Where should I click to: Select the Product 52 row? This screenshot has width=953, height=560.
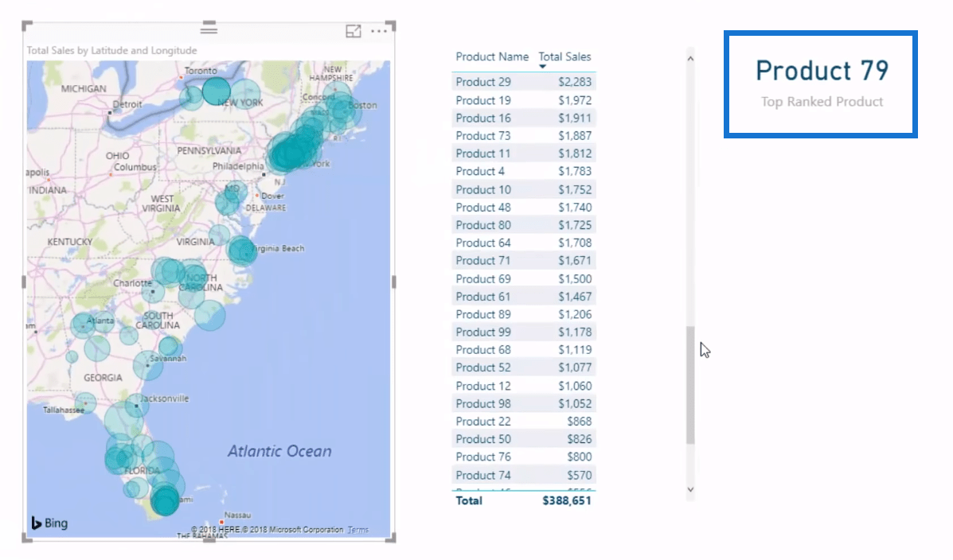[523, 367]
